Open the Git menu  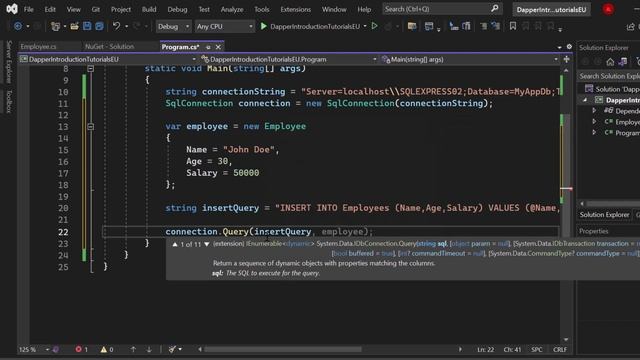(x=96, y=9)
